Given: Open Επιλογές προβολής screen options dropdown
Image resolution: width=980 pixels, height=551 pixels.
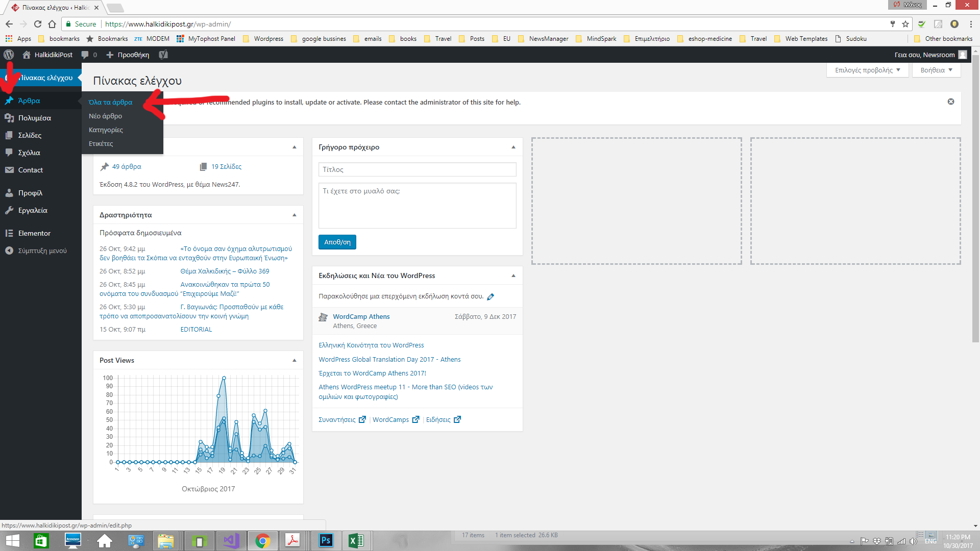Looking at the screenshot, I should coord(867,70).
